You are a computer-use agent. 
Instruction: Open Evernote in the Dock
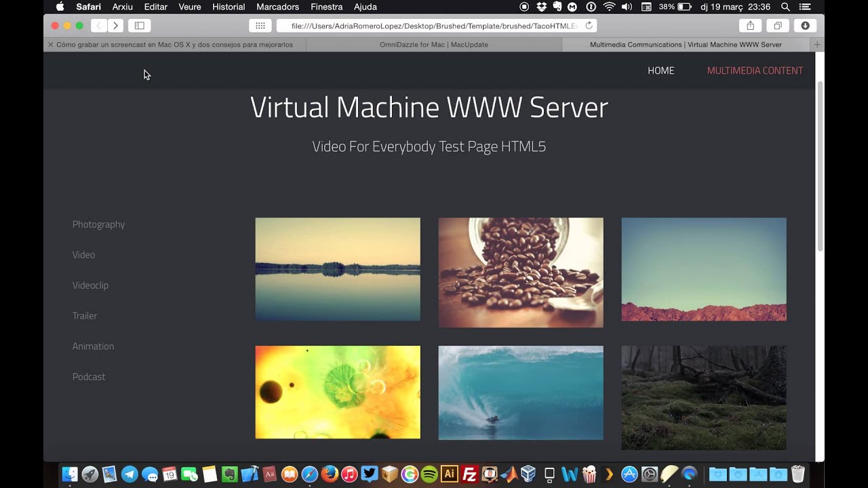click(x=229, y=474)
